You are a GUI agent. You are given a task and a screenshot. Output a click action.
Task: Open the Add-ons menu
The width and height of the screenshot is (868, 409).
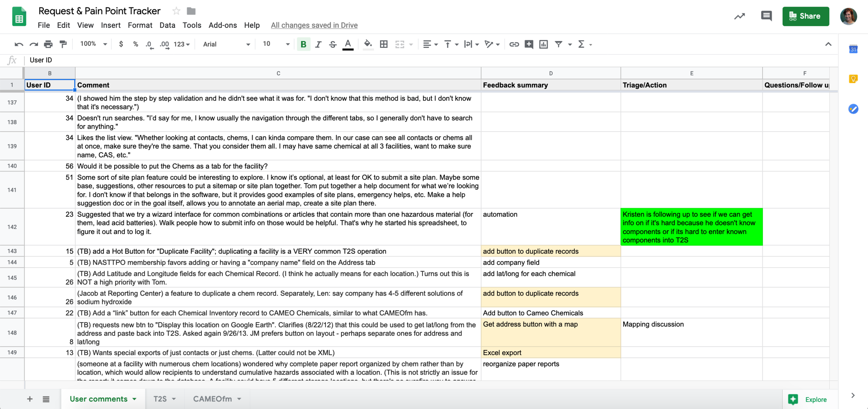click(x=223, y=25)
